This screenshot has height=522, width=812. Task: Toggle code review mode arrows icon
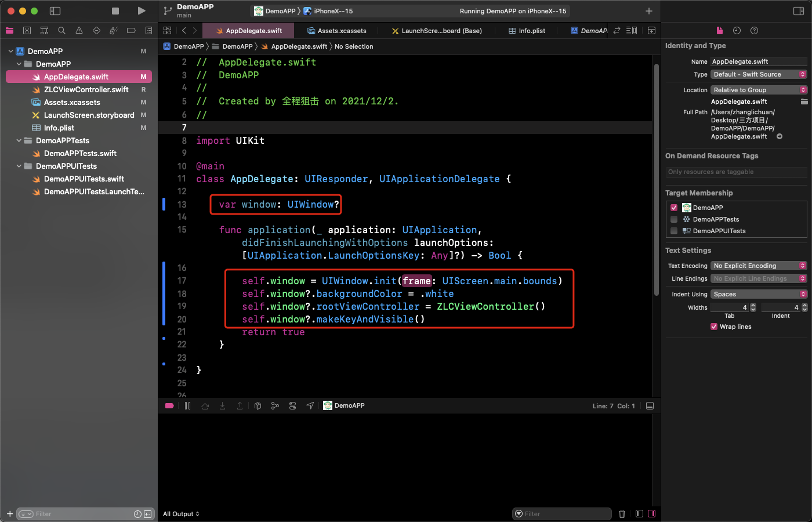(617, 30)
